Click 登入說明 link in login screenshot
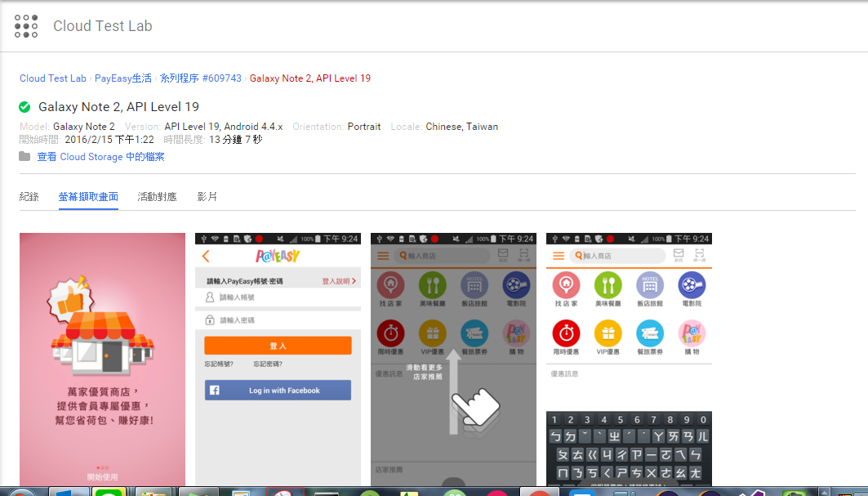Screen dimensions: 868x496 point(339,281)
